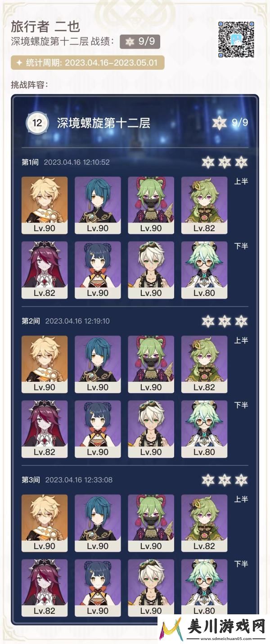Select masked green-haired character in 第2间 上半
270x644 pixels.
coord(151,365)
